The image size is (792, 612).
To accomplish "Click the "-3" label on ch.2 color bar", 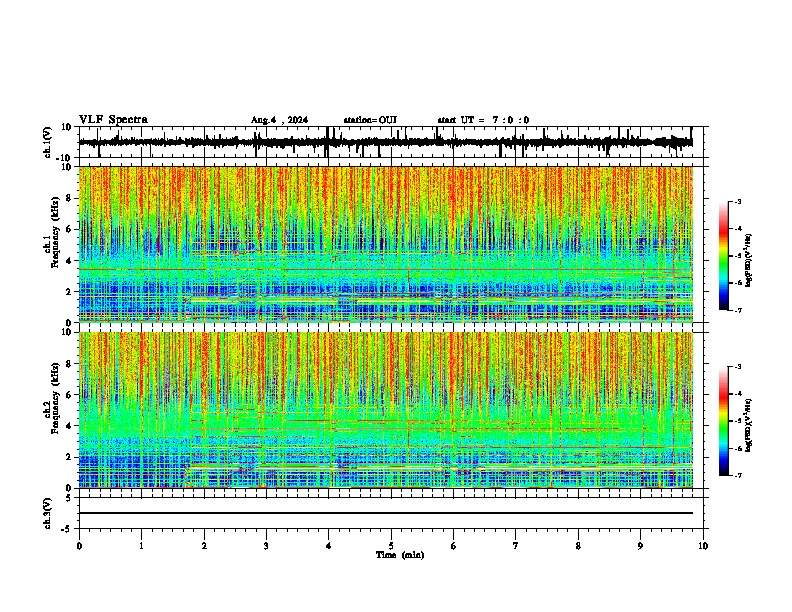I will click(x=738, y=367).
